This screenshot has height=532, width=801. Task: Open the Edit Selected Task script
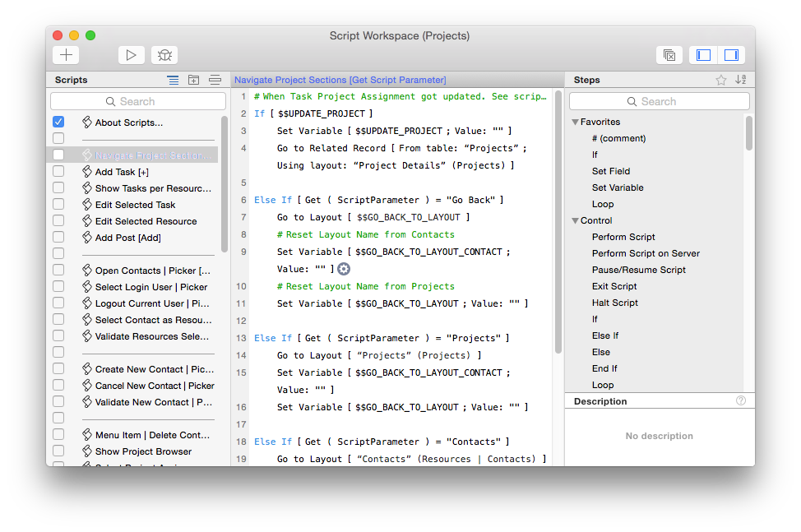click(x=135, y=205)
